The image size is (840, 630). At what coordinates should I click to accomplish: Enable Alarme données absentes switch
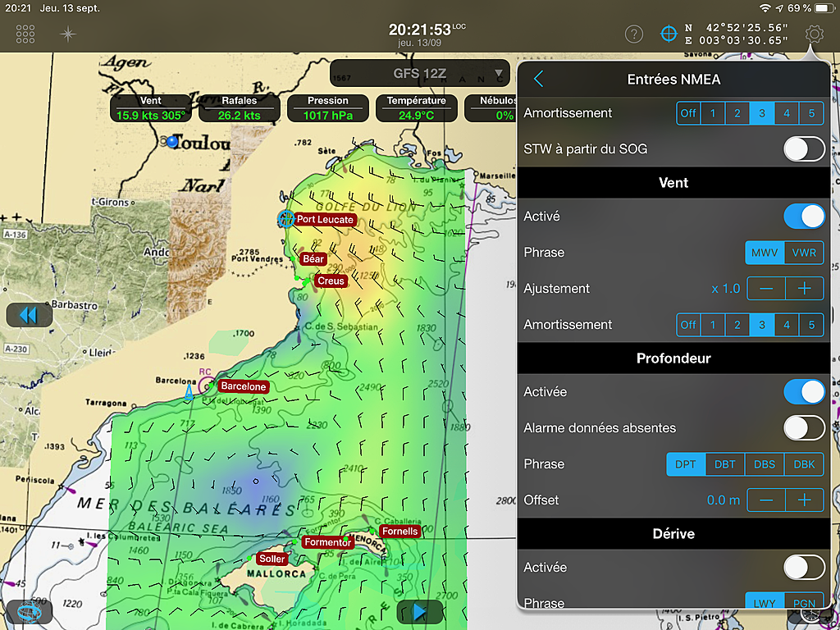coord(804,428)
